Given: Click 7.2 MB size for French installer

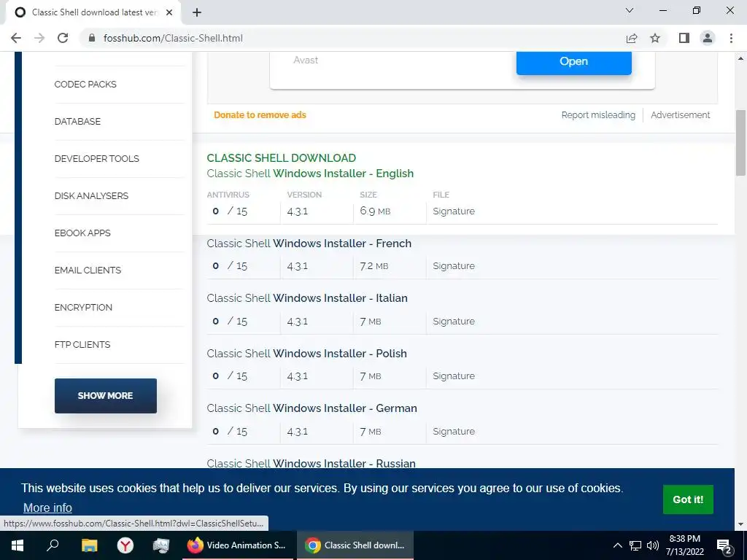Looking at the screenshot, I should tap(374, 265).
